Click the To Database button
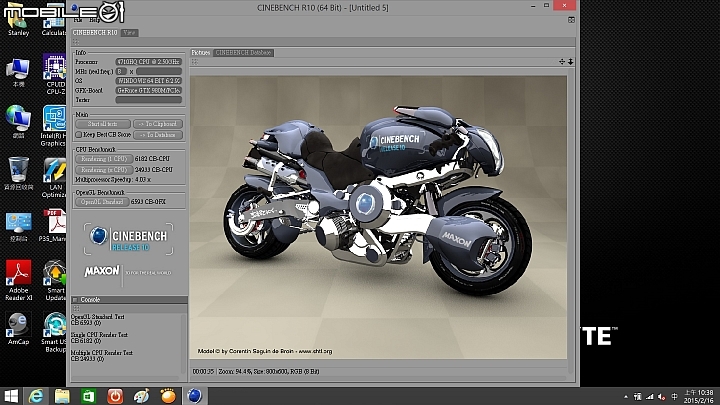This screenshot has width=720, height=405. pos(158,135)
